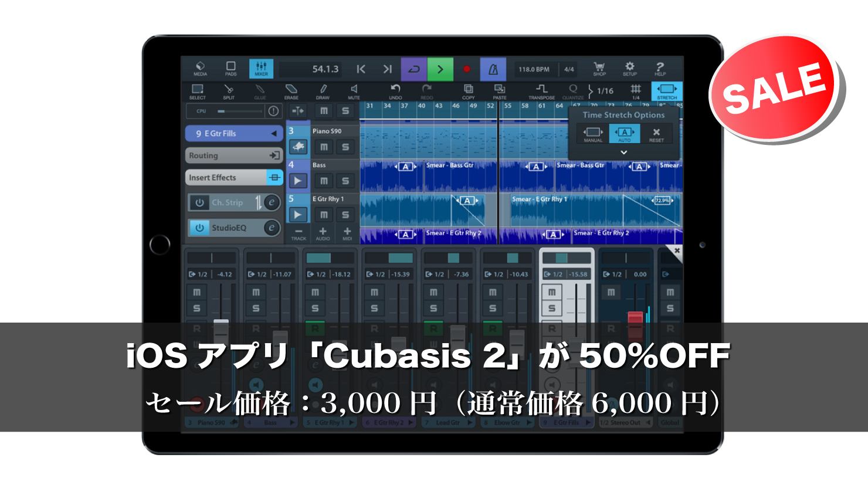This screenshot has height=488, width=868.
Task: Undo the last action
Action: click(x=395, y=91)
